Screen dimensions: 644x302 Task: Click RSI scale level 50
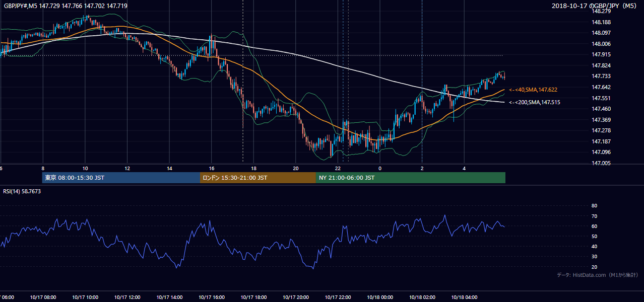pos(594,236)
